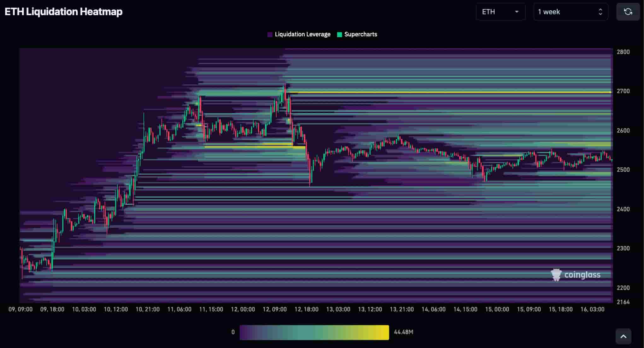
Task: Click the 2500 price axis label
Action: pos(623,170)
